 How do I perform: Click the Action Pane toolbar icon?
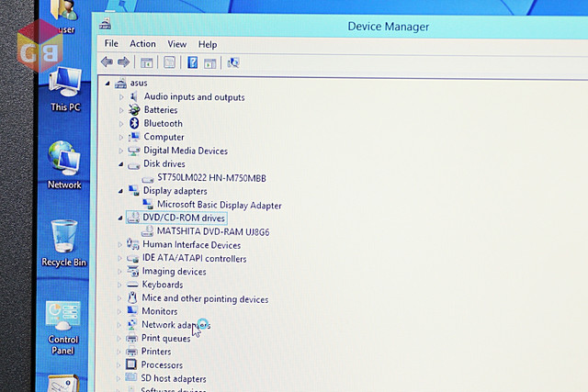coord(210,63)
